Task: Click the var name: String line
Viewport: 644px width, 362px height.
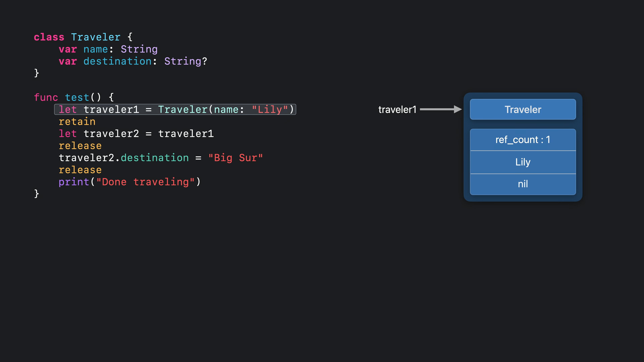Action: click(108, 49)
